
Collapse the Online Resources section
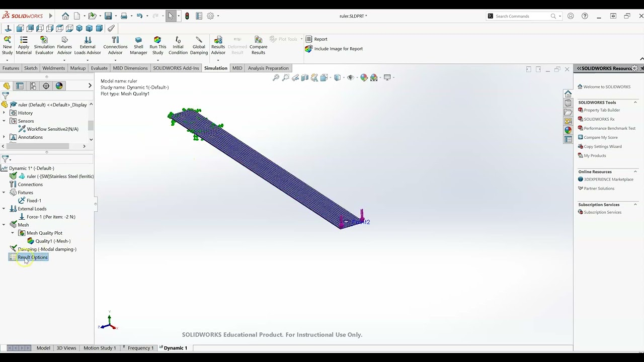[x=635, y=172]
